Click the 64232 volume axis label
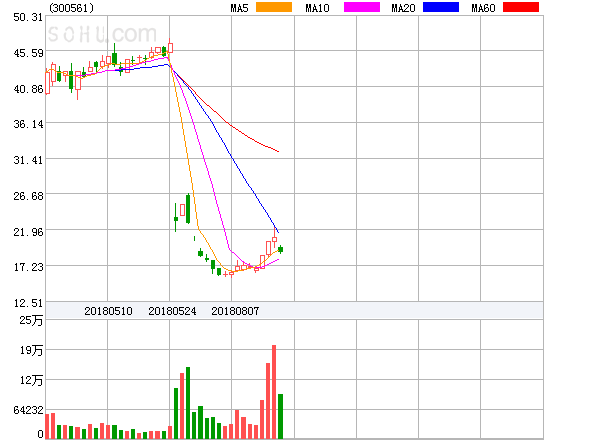 [x=28, y=410]
